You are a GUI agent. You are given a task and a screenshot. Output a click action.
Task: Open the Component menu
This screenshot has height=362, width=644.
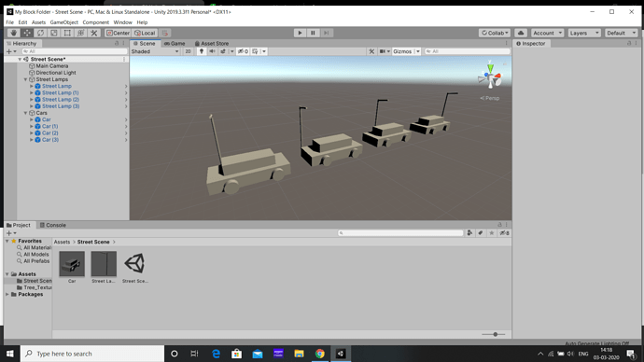tap(96, 22)
